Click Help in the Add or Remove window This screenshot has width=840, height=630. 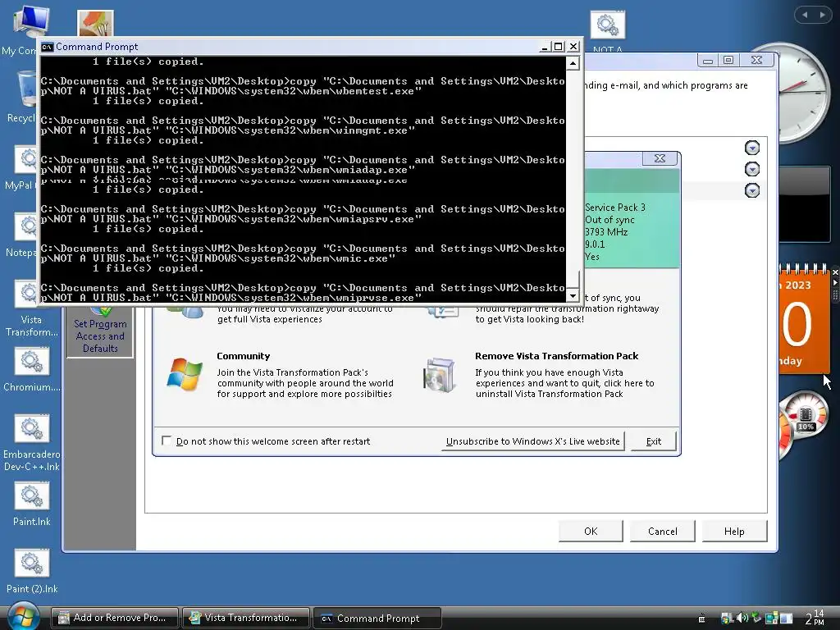(734, 531)
